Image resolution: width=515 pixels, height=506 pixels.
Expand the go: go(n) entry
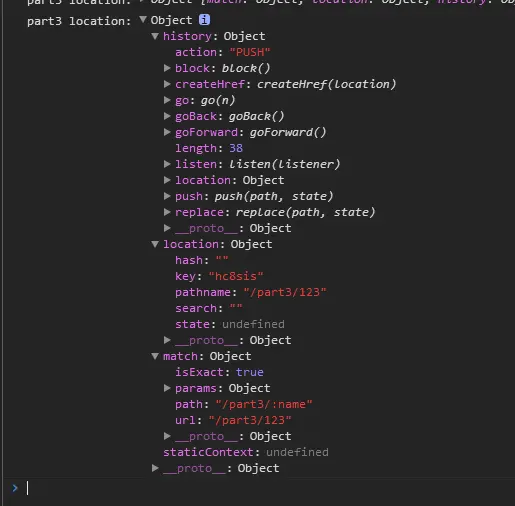pos(167,100)
